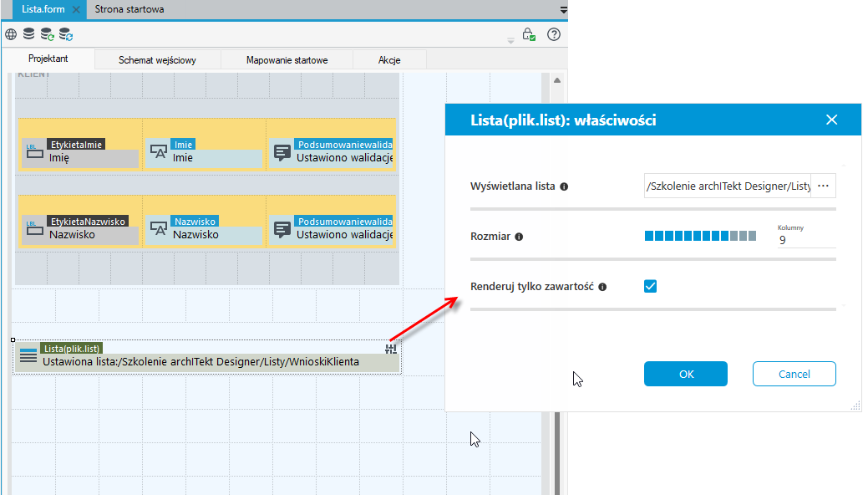Click the globe icon in the toolbar
This screenshot has height=495, width=868.
[11, 34]
